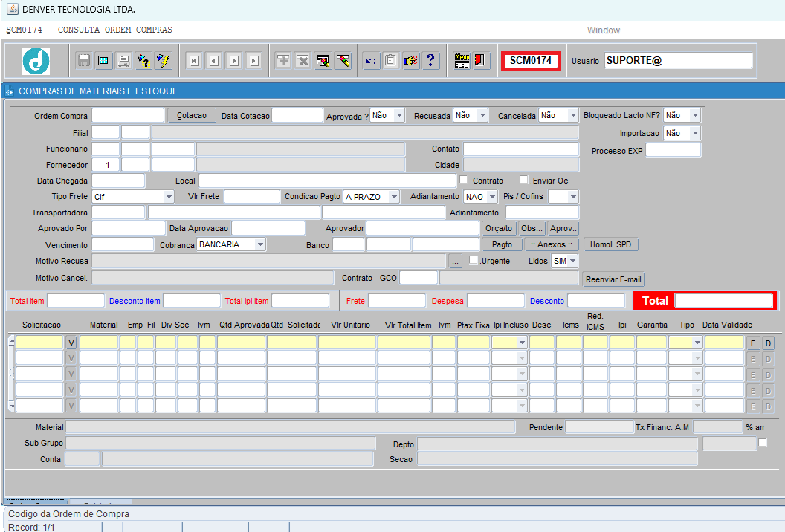This screenshot has height=532, width=785.
Task: Click the ... button beside Motivo Recusa
Action: 455,262
